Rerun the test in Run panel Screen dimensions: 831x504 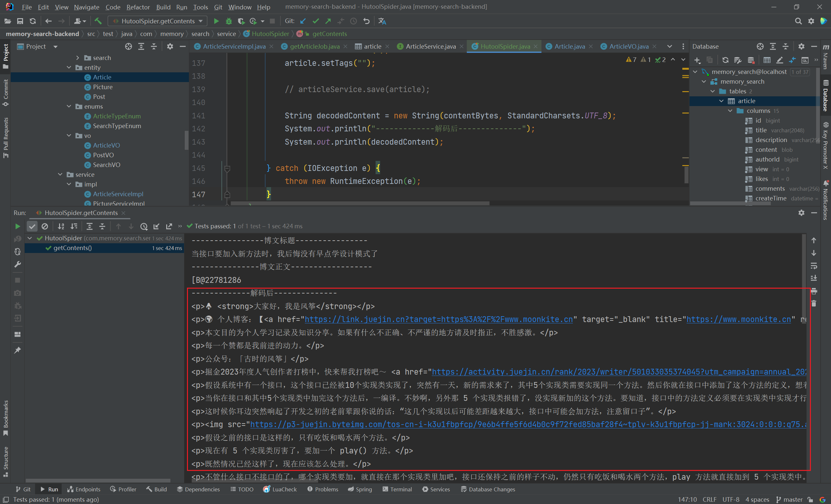[18, 226]
